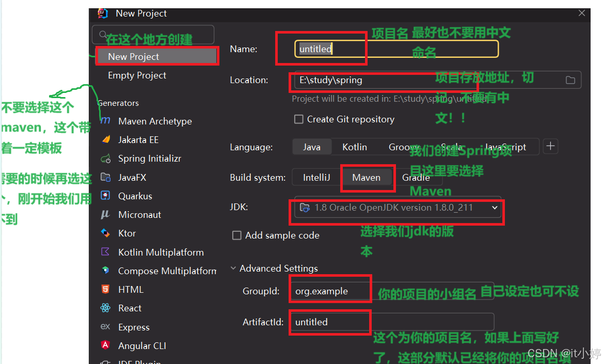Choose the Quarkus generator entry
The image size is (603, 364).
click(135, 196)
